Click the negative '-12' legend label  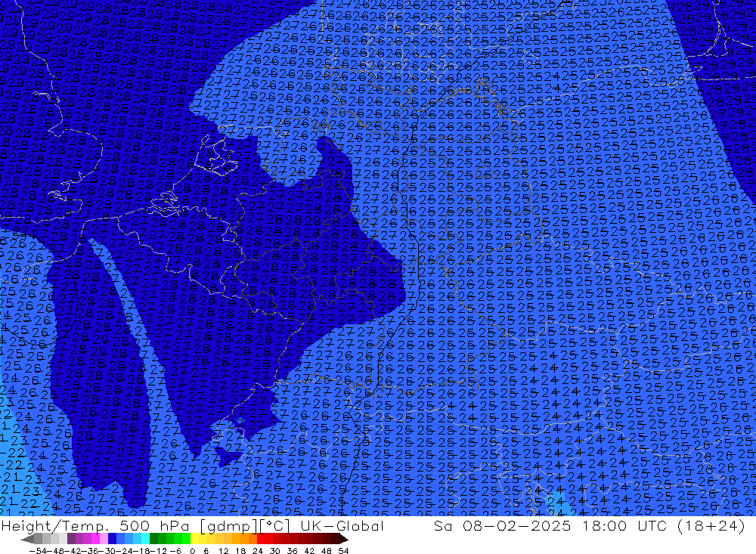pyautogui.click(x=159, y=551)
